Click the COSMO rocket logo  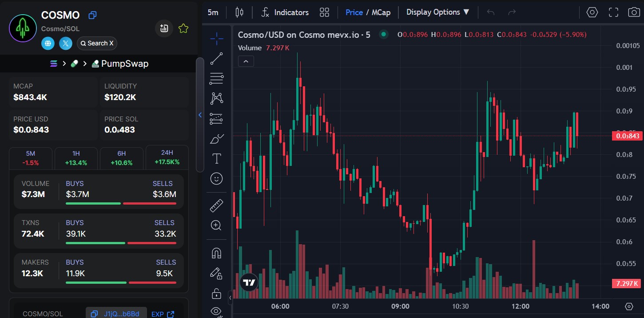[x=23, y=28]
